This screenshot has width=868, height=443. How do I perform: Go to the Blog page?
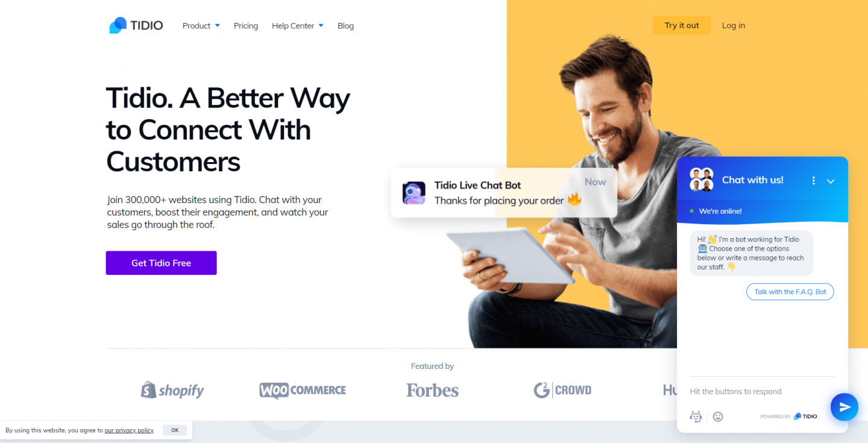click(x=345, y=26)
